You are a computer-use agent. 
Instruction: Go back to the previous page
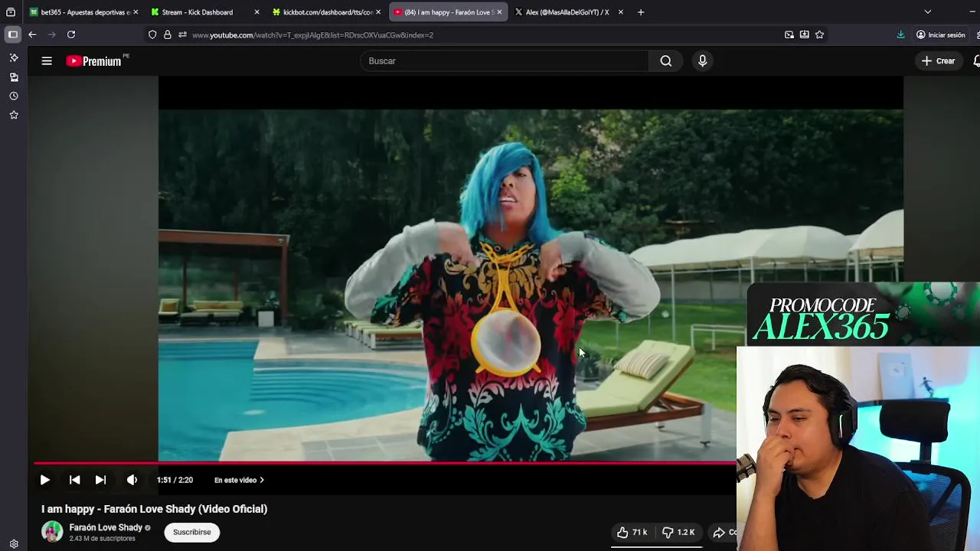pyautogui.click(x=32, y=34)
